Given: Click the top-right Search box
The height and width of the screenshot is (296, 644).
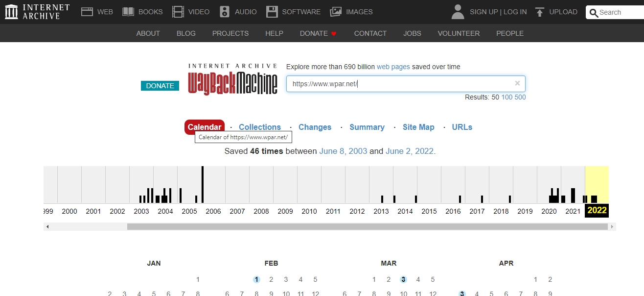Looking at the screenshot, I should pyautogui.click(x=615, y=13).
